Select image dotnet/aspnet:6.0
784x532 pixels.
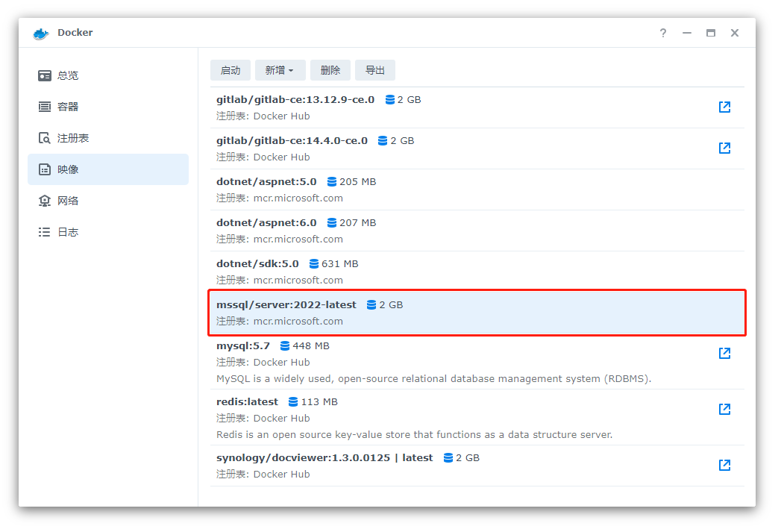[x=477, y=231]
